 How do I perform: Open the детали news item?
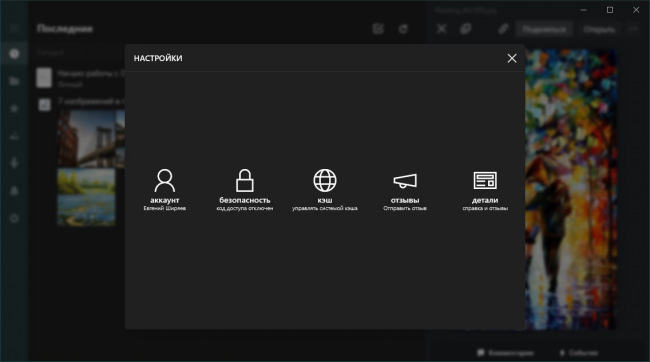click(485, 190)
